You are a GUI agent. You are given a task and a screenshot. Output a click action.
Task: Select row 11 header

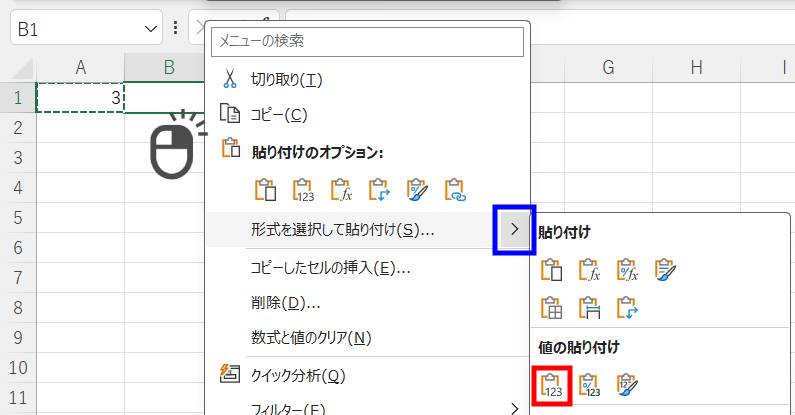[x=18, y=398]
